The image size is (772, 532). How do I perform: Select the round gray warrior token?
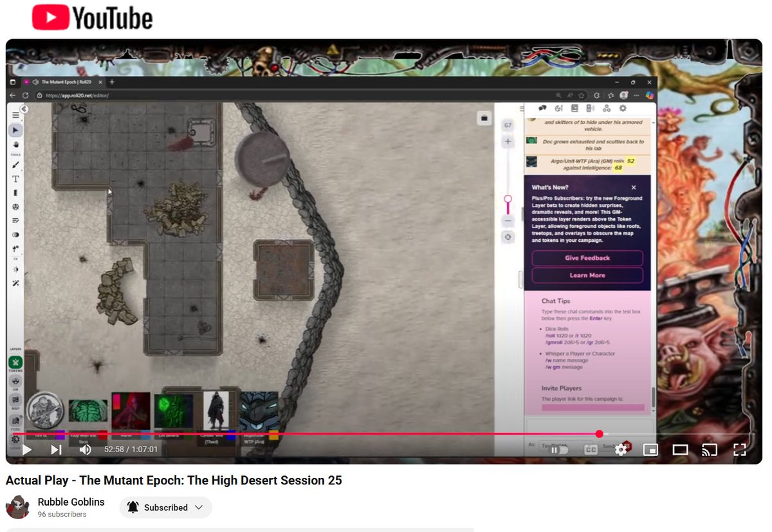point(45,410)
